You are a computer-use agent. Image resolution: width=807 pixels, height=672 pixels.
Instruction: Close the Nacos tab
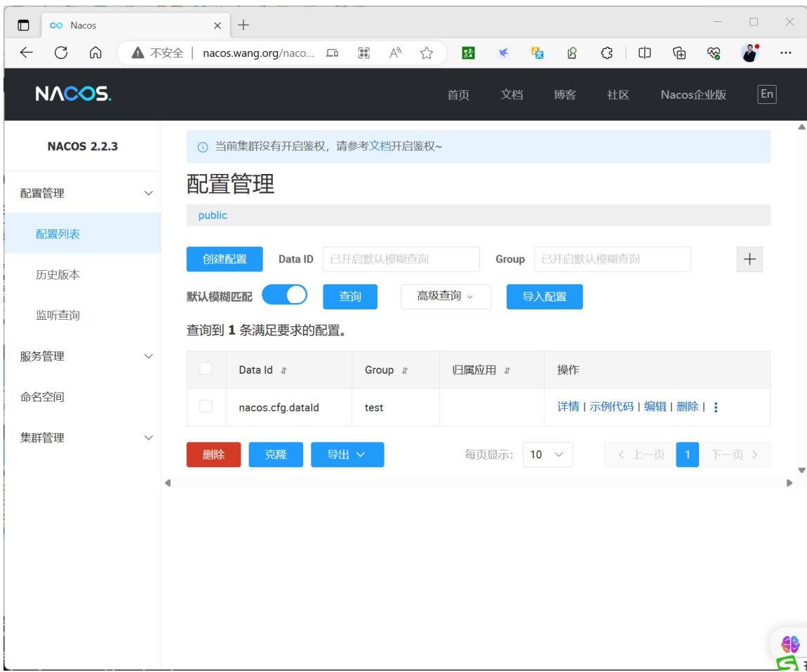coord(218,25)
